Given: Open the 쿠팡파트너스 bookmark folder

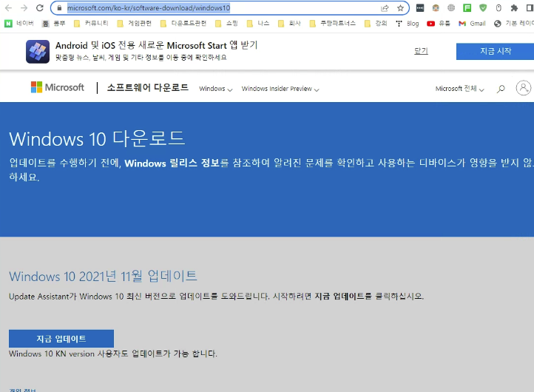Looking at the screenshot, I should [332, 23].
